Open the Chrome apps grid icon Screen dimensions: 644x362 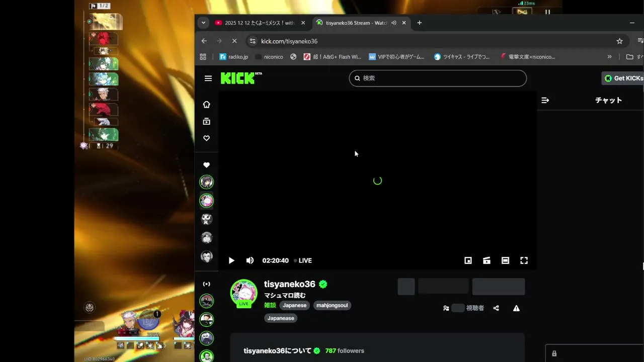203,57
